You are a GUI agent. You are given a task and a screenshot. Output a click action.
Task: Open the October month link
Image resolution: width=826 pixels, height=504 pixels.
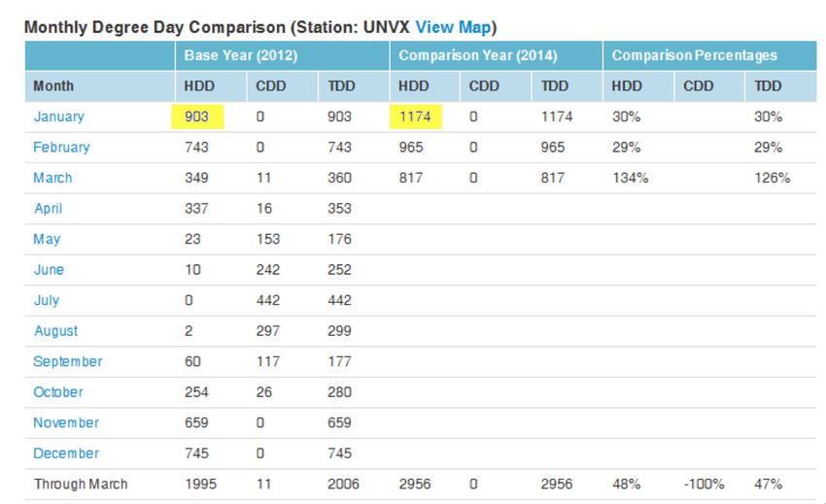(x=58, y=391)
